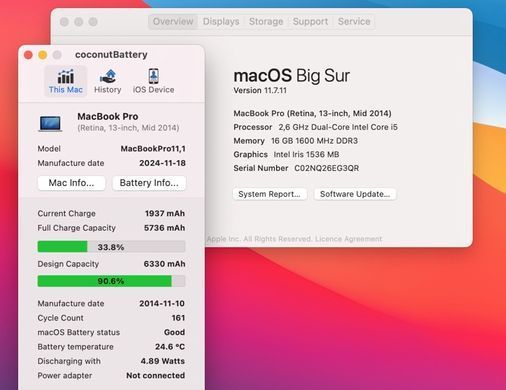
Task: Open the iOS Device toolbar icon
Action: pyautogui.click(x=153, y=81)
